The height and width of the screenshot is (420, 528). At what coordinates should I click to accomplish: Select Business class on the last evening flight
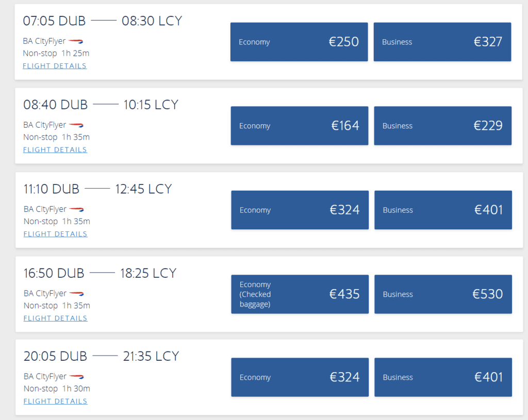(442, 377)
